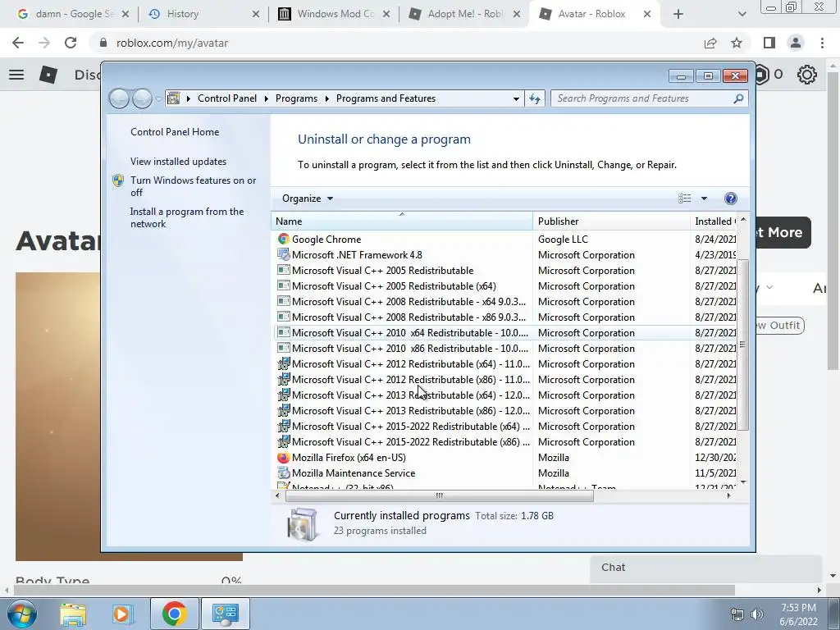Click the Google Chrome program icon in list
Screen dimensions: 840x630
tap(283, 239)
